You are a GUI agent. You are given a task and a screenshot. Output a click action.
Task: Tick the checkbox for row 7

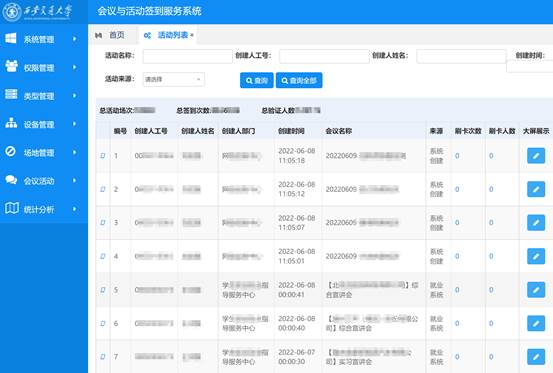[x=103, y=357]
